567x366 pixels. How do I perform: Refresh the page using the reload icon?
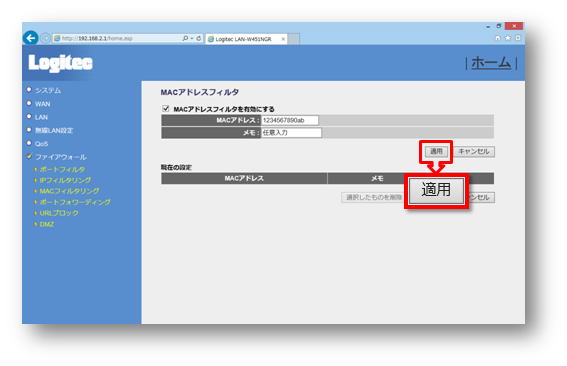199,38
